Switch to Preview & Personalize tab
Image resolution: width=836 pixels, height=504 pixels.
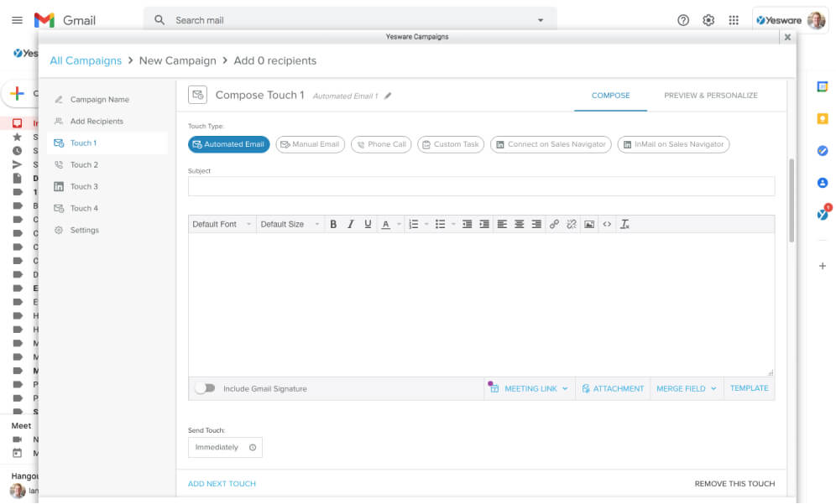pos(711,96)
